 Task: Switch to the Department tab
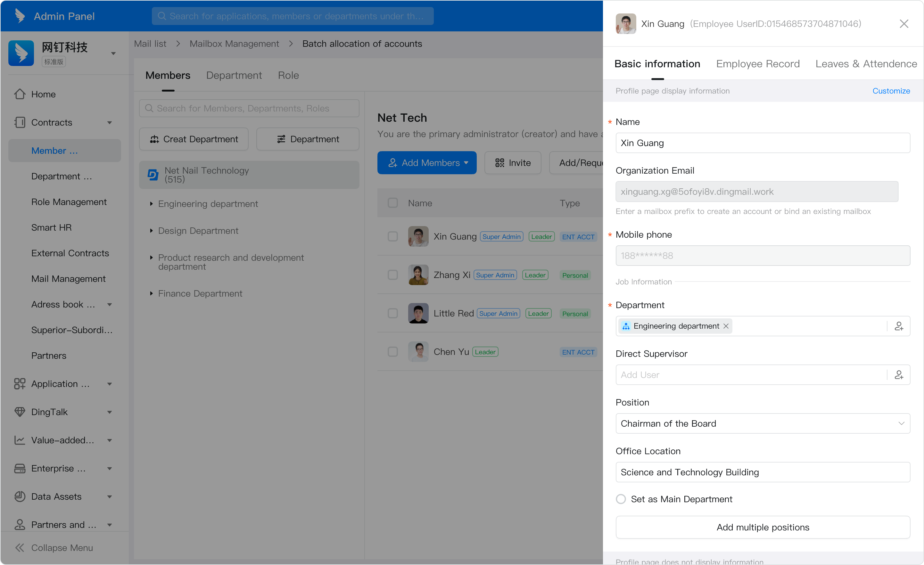click(x=234, y=75)
